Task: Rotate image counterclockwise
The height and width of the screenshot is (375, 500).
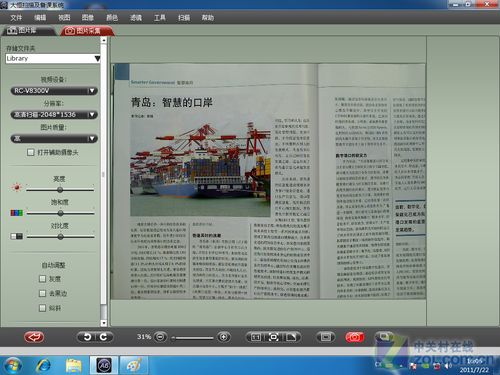Action: pyautogui.click(x=87, y=337)
